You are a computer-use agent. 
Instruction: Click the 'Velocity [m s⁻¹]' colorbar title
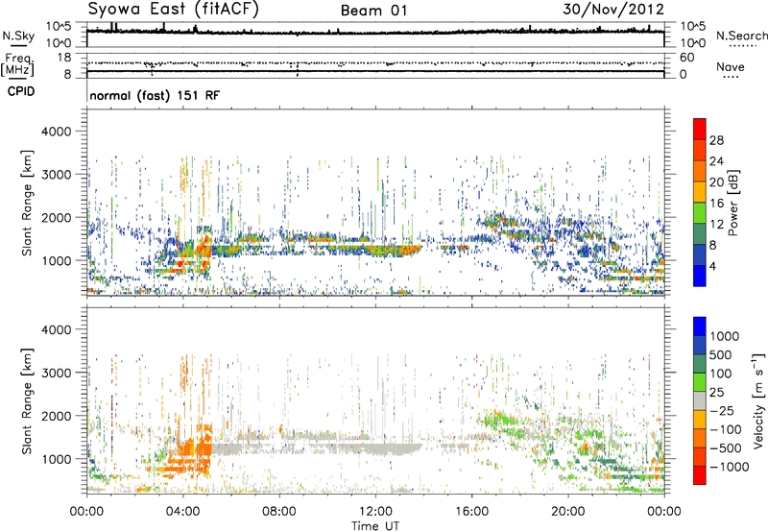click(x=758, y=400)
